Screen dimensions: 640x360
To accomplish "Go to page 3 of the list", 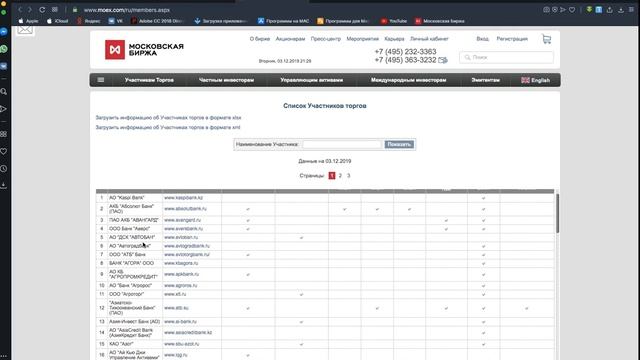I will click(x=348, y=176).
